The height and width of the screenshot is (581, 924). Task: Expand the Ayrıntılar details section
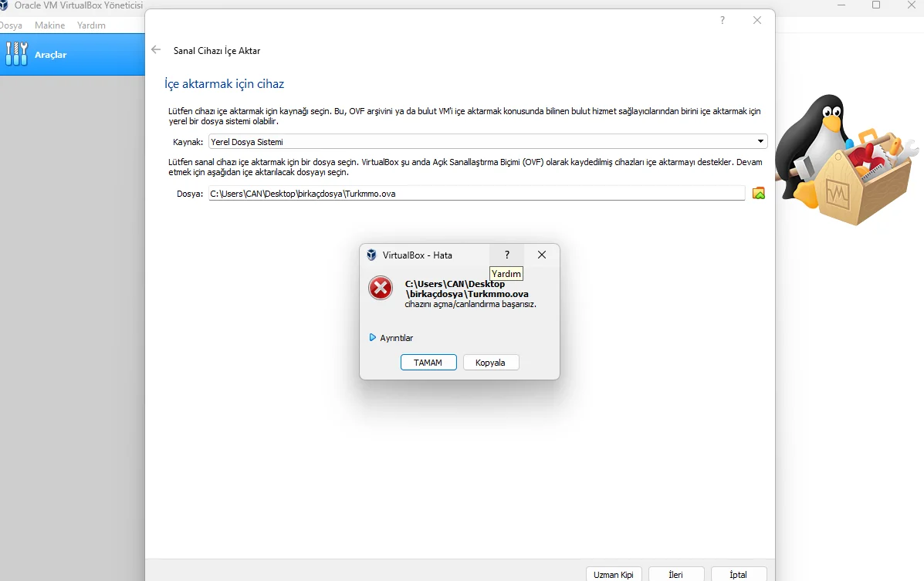point(391,338)
